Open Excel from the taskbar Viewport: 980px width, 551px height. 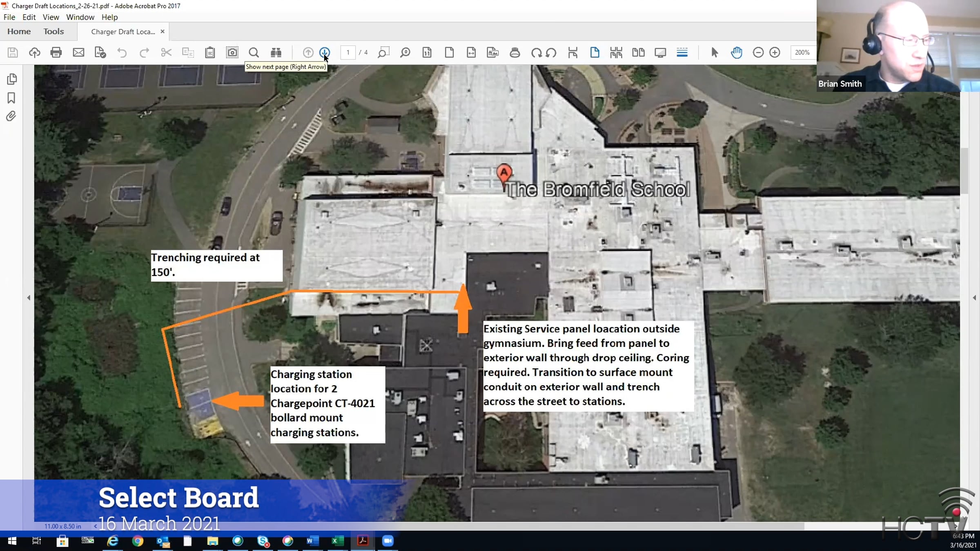[x=338, y=541]
